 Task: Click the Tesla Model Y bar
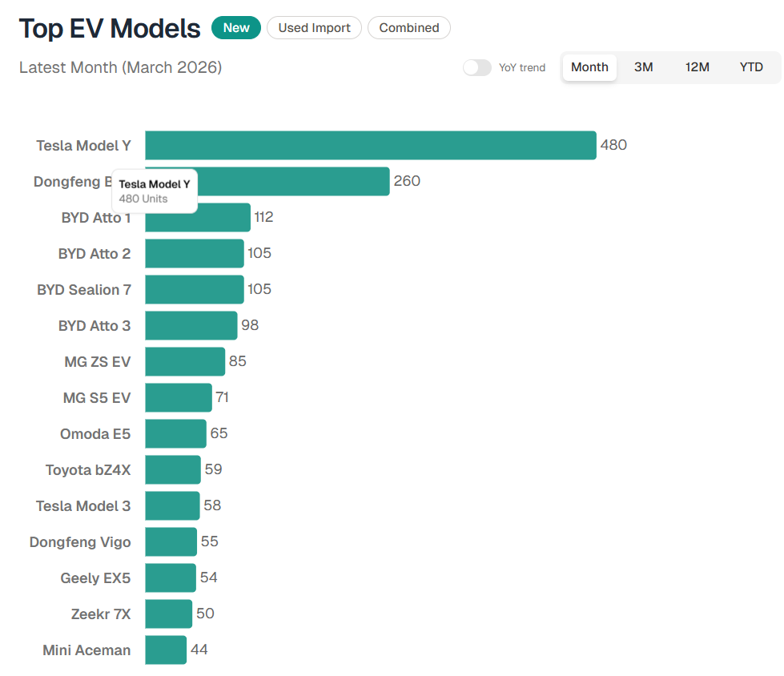[x=370, y=145]
